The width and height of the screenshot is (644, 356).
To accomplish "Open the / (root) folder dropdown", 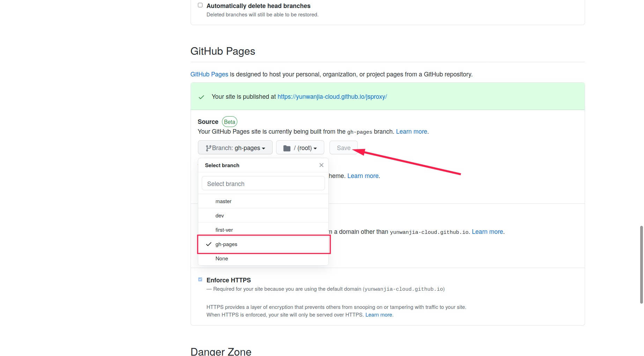I will (x=300, y=147).
